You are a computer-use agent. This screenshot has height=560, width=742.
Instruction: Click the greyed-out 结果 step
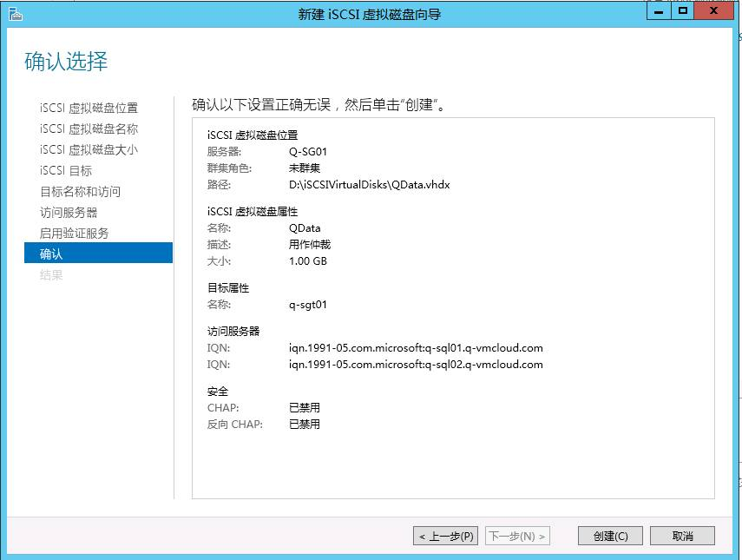[x=51, y=274]
